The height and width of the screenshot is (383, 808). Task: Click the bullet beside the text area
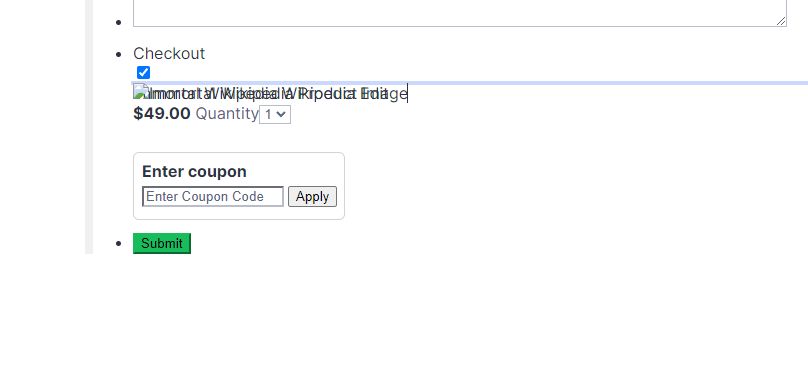(119, 23)
